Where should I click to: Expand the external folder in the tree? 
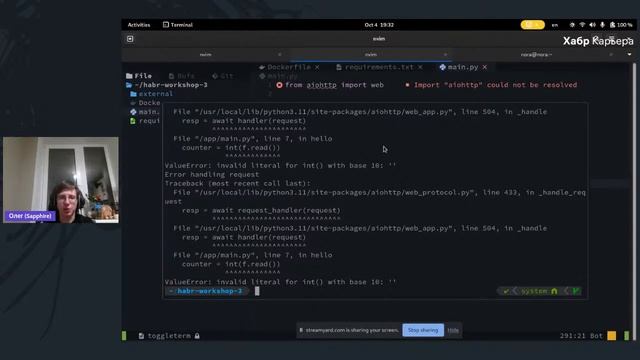(151, 94)
